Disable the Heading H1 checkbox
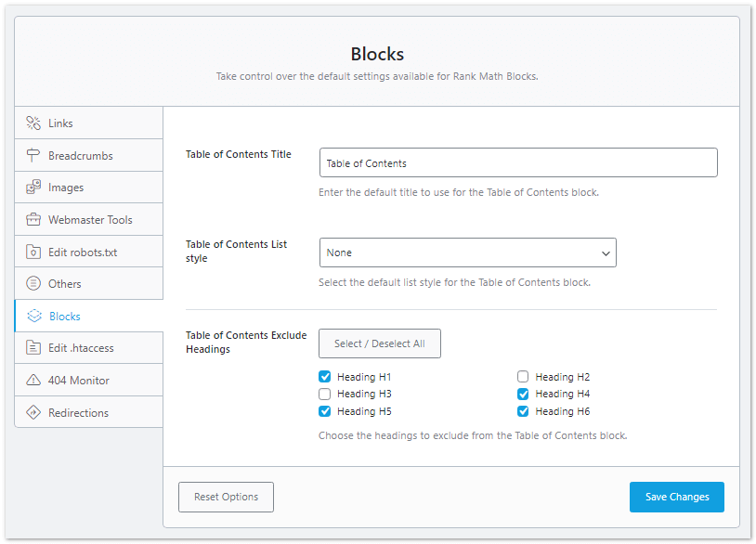Viewport: 756px width, 544px height. (x=324, y=376)
